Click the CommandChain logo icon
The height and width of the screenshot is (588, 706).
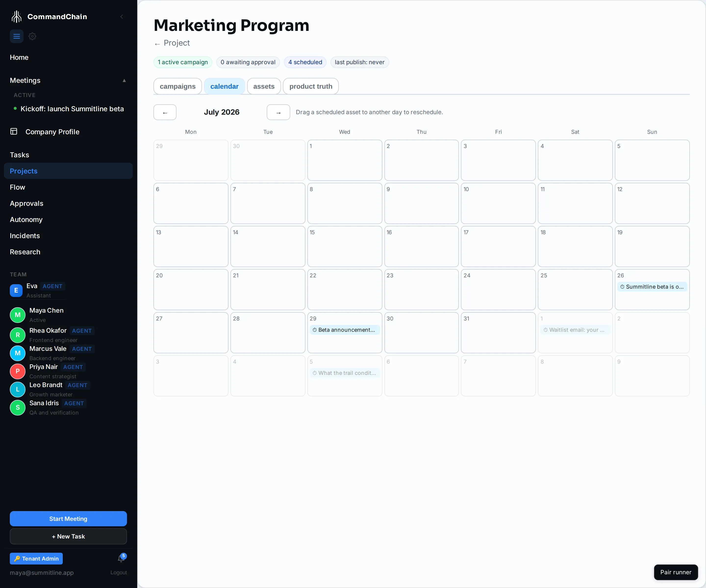16,16
